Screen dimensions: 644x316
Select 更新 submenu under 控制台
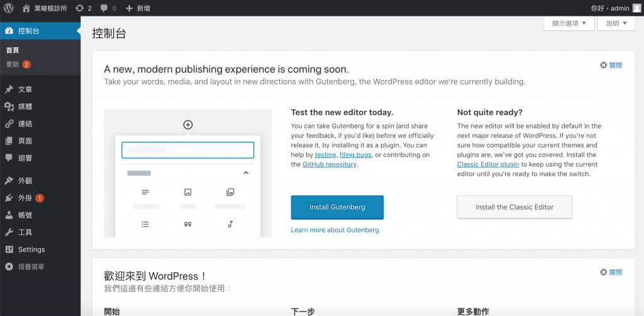click(13, 64)
